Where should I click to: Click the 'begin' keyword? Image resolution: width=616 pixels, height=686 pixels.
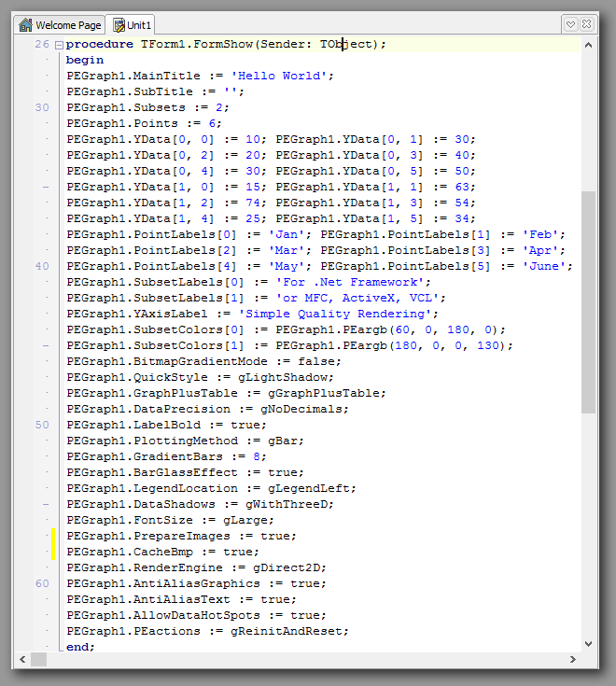point(85,60)
